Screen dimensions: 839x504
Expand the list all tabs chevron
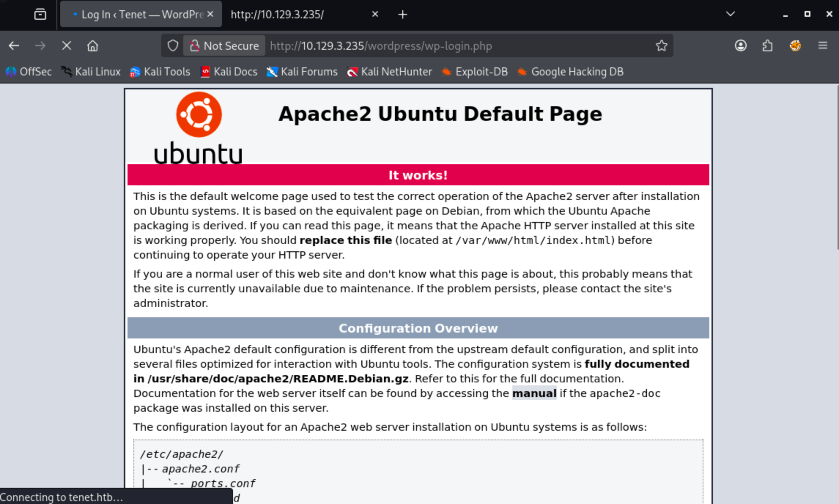coord(730,14)
